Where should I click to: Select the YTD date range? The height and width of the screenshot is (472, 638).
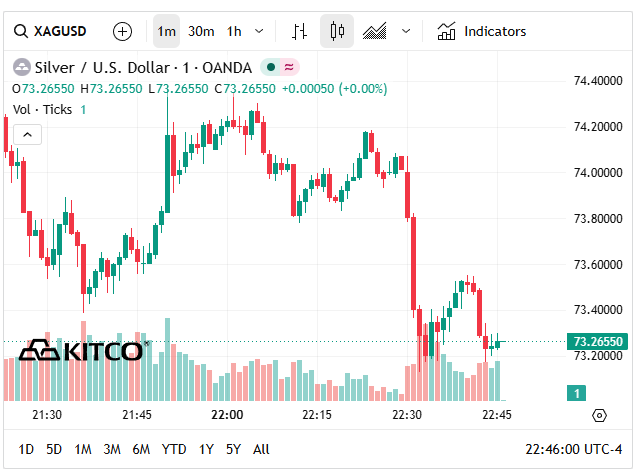pos(174,450)
